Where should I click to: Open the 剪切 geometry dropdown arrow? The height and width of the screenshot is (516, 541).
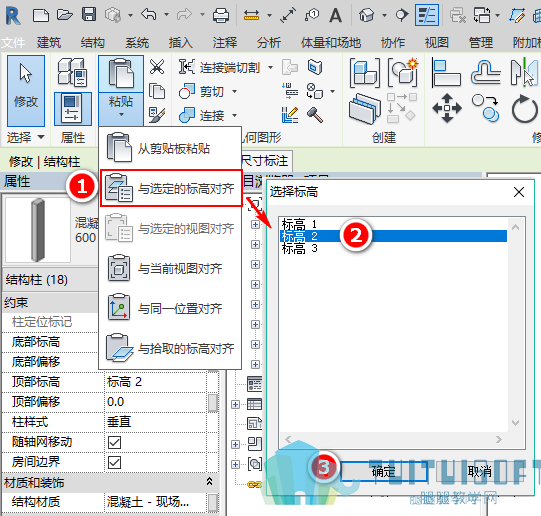[x=234, y=91]
